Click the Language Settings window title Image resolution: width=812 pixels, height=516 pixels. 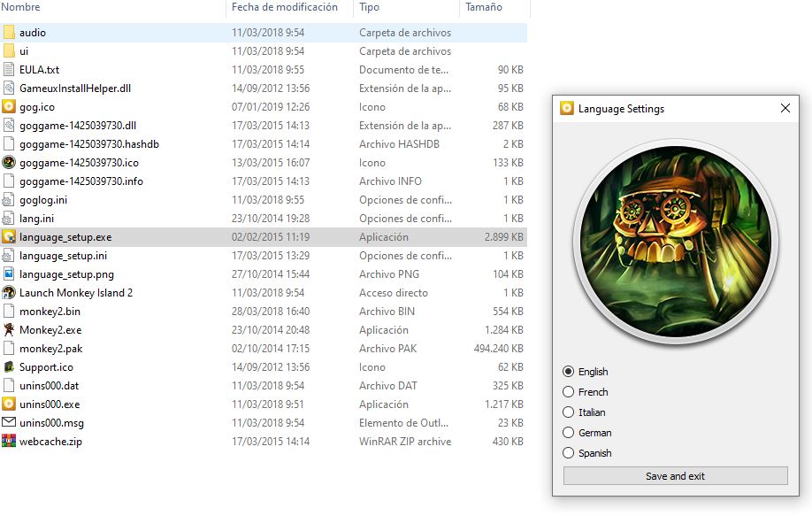[621, 109]
